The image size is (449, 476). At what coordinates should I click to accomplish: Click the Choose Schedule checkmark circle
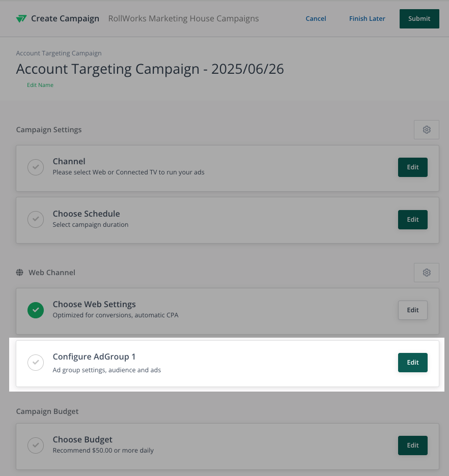pyautogui.click(x=36, y=219)
